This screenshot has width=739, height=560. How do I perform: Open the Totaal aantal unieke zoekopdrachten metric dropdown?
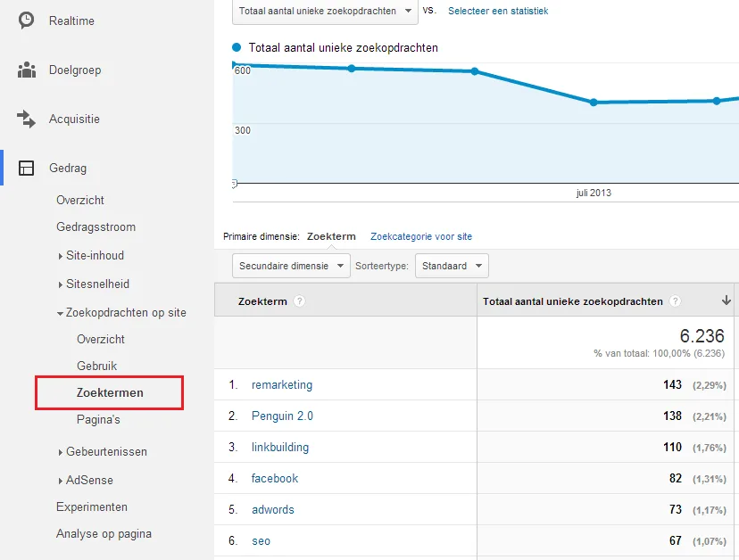pyautogui.click(x=325, y=11)
